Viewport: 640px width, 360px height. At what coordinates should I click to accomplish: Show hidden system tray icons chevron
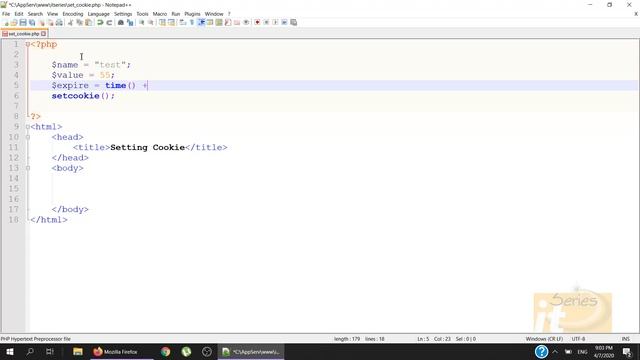555,351
